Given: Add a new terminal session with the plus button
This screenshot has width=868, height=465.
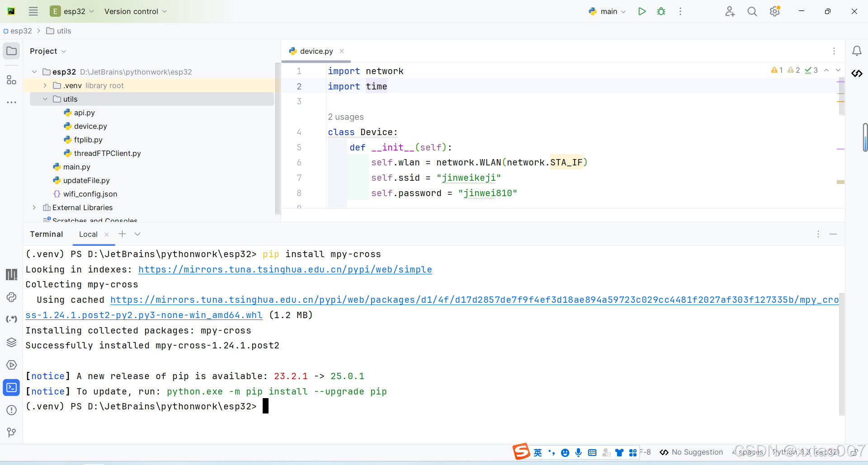Looking at the screenshot, I should click(x=122, y=234).
